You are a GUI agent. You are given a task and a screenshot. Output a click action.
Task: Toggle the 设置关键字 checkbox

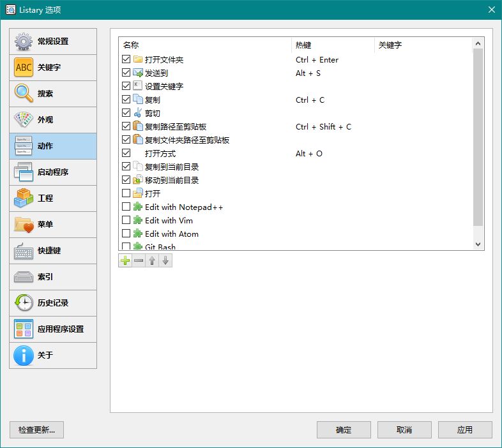126,86
